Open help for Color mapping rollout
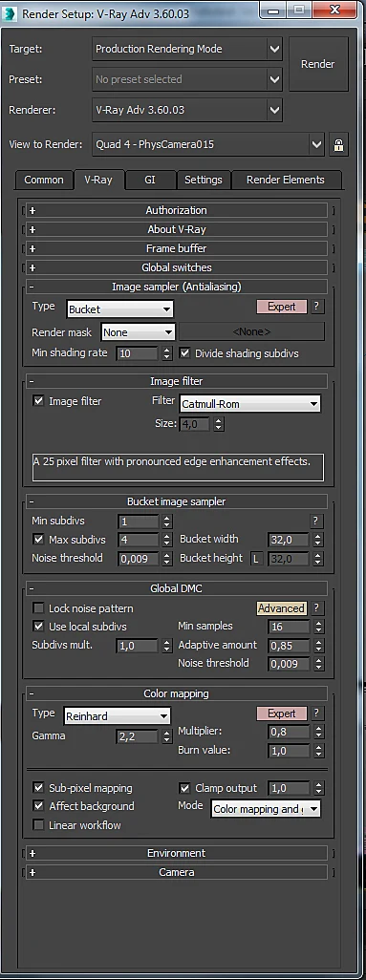Image resolution: width=366 pixels, height=980 pixels. [x=316, y=714]
